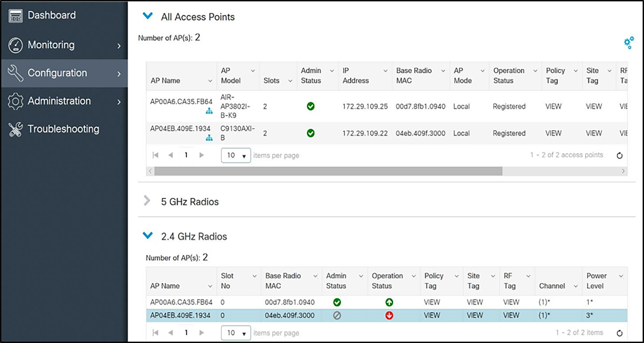Click green Admin Status check for AP00A6.CA35.FB64

311,106
